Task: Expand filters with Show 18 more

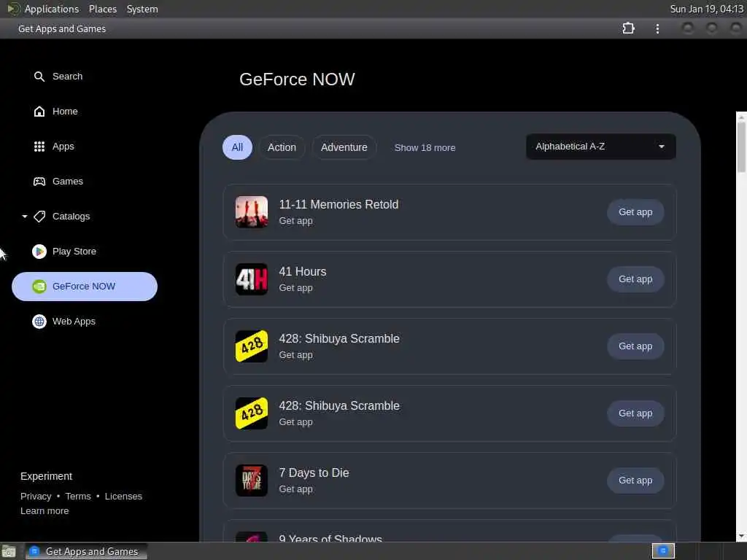Action: click(x=425, y=147)
